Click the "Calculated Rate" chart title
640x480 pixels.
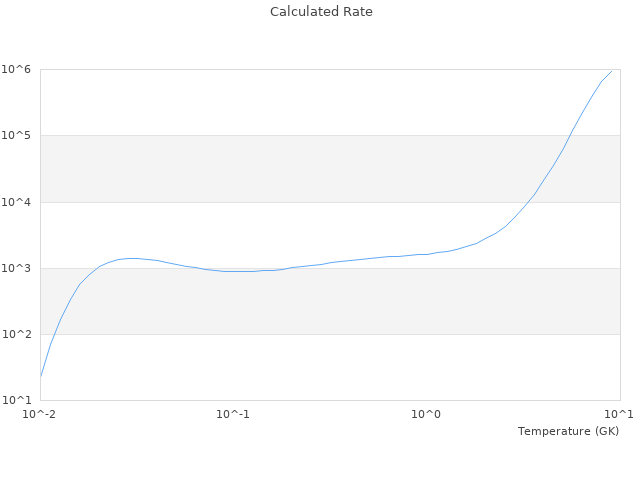coord(321,12)
